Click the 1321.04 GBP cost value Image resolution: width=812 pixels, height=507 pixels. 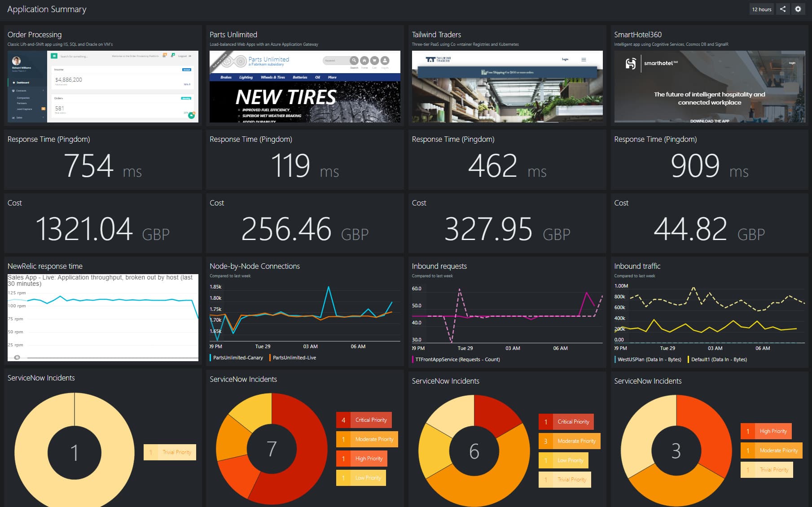coord(102,229)
